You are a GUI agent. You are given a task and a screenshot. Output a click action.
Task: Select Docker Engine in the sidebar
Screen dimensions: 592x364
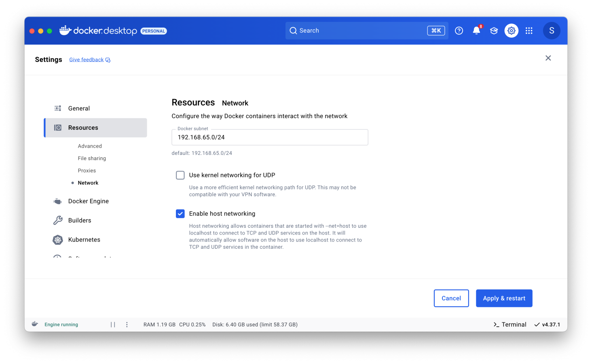pyautogui.click(x=88, y=201)
